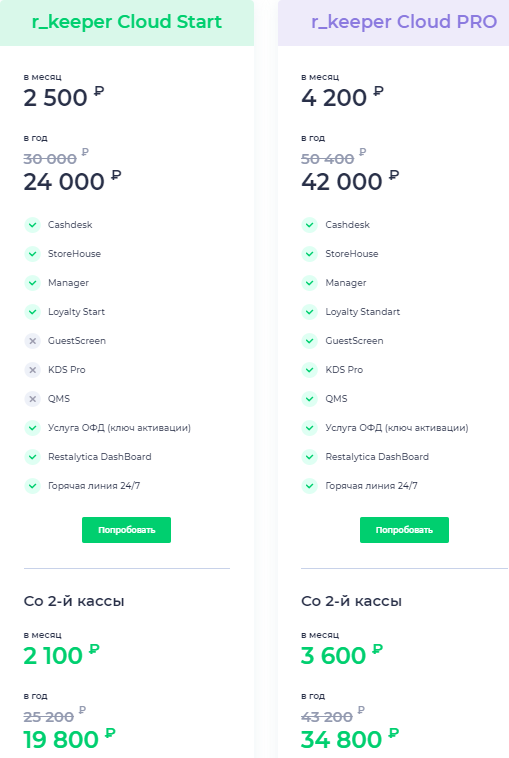This screenshot has height=758, width=509.
Task: Click Горячая линия 24/7 in Start plan
Action: (x=94, y=486)
